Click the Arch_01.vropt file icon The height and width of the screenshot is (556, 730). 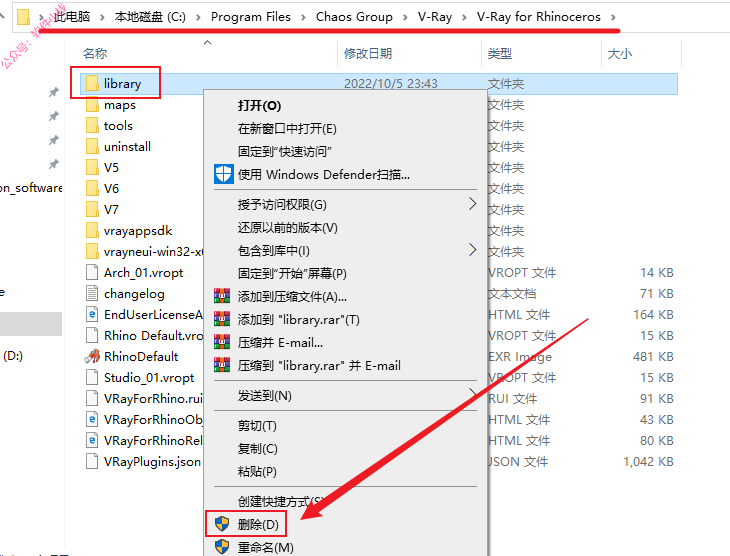click(x=92, y=272)
